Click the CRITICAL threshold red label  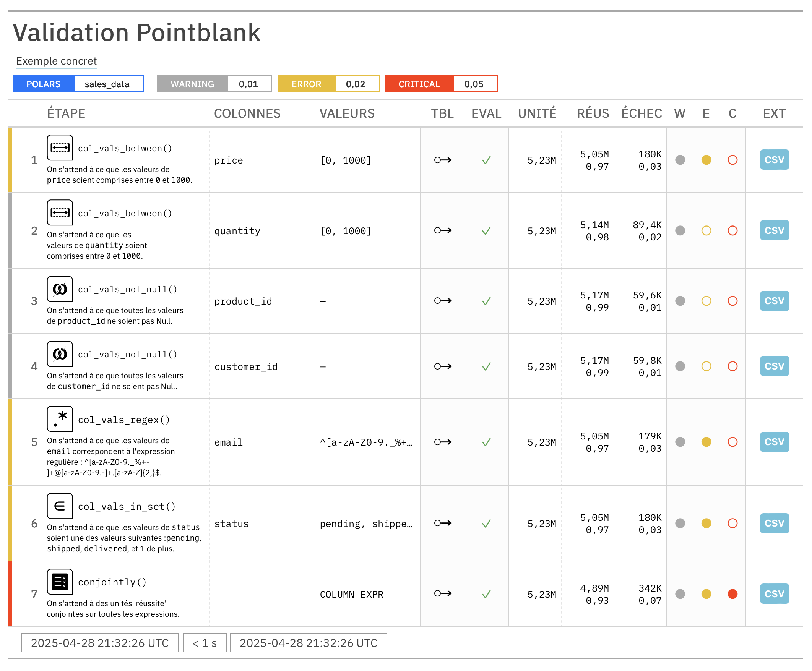(419, 84)
